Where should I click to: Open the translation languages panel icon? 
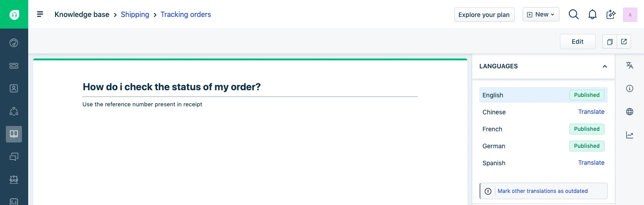pos(630,66)
